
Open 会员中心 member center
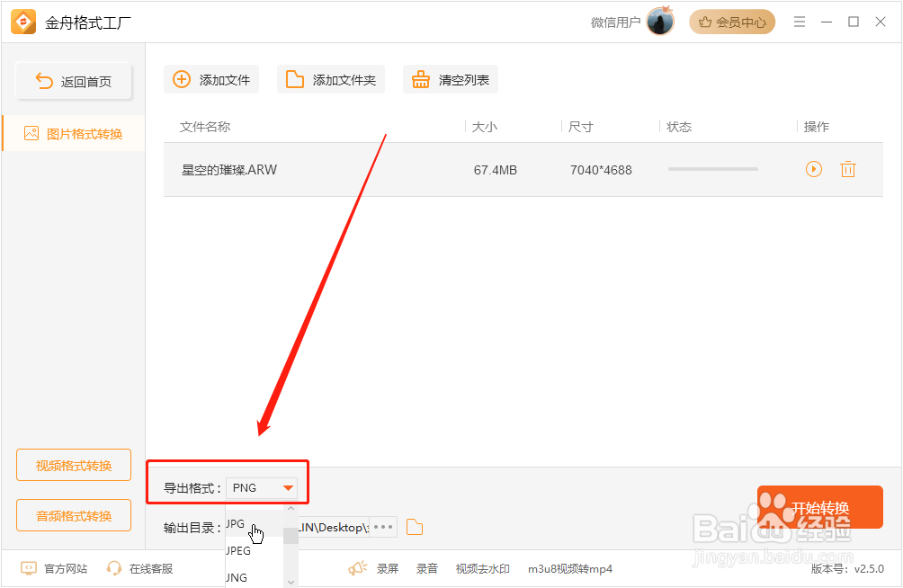(x=732, y=21)
